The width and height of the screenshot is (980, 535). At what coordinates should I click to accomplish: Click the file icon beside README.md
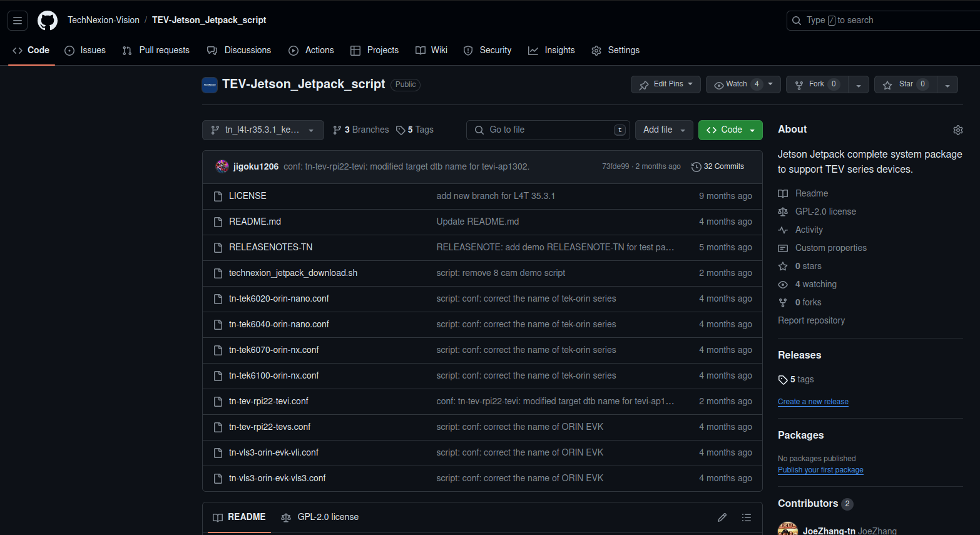[x=218, y=222]
